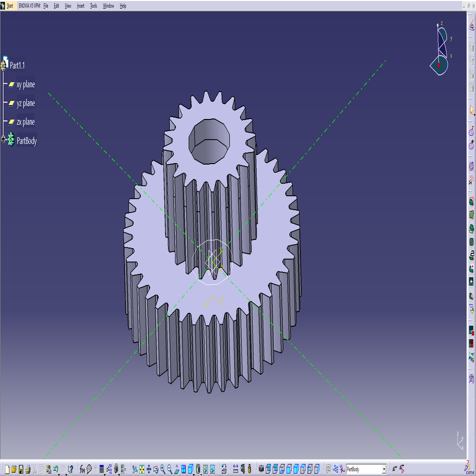This screenshot has width=476, height=476.
Task: Expand the PartBody node in the specification tree
Action: click(4, 139)
